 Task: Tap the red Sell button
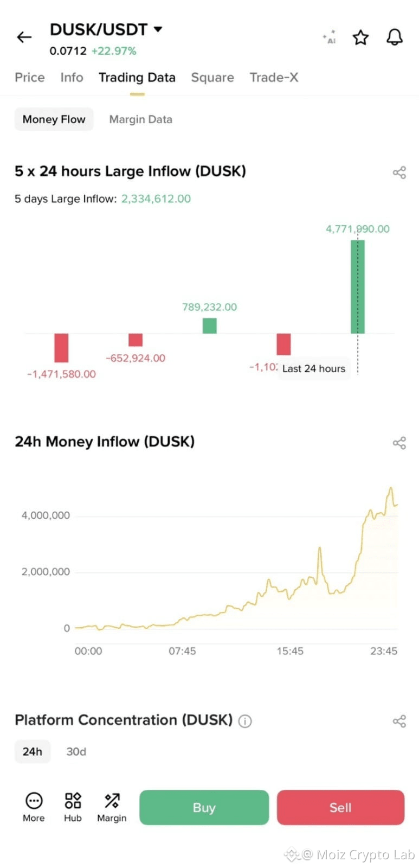click(340, 807)
